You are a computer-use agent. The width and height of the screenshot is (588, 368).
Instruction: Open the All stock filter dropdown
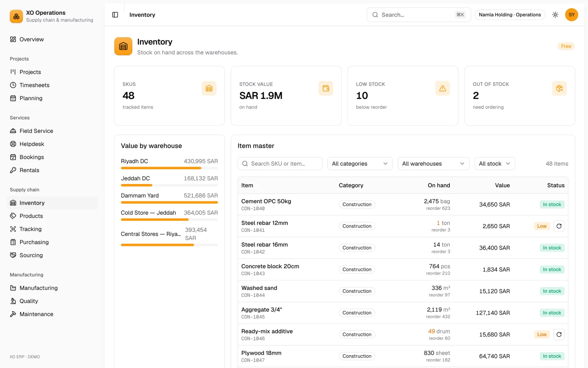pos(495,164)
